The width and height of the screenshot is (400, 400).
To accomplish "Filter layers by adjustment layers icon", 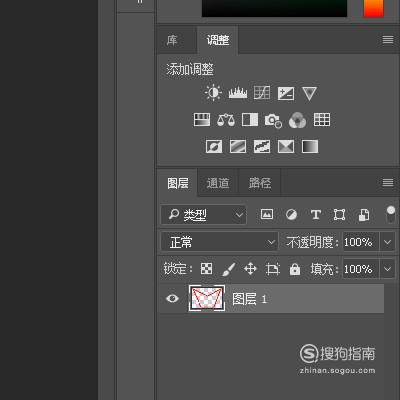I will point(291,214).
